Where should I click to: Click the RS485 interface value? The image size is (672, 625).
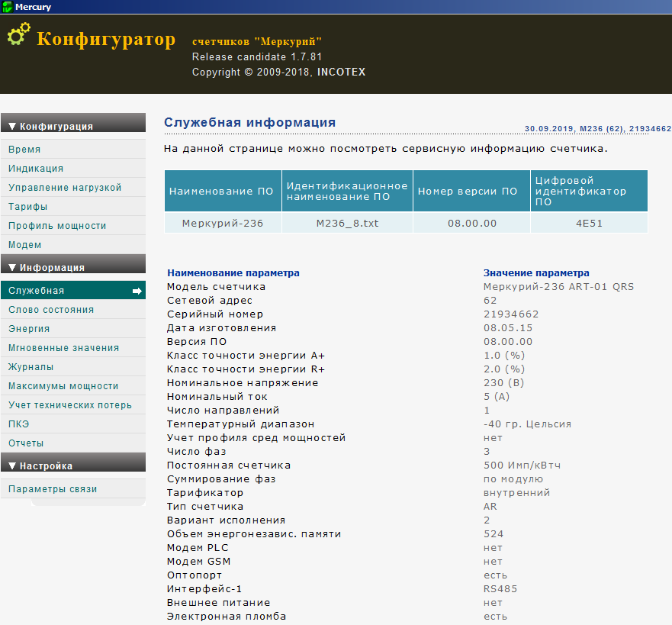(500, 589)
